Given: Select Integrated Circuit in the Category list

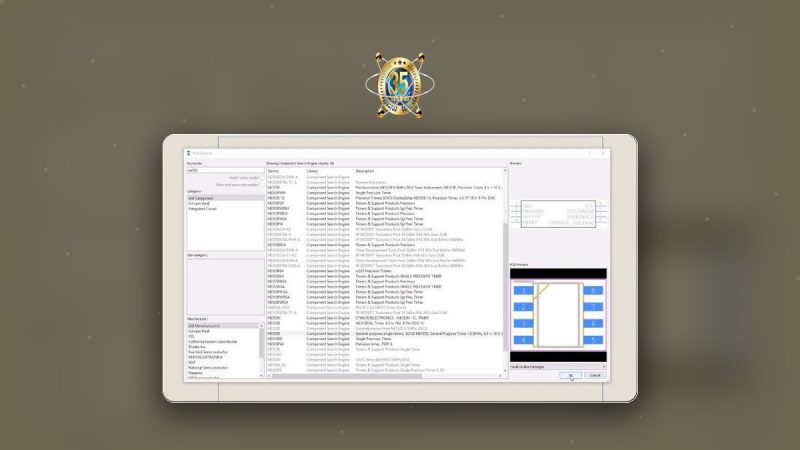Looking at the screenshot, I should click(x=203, y=209).
